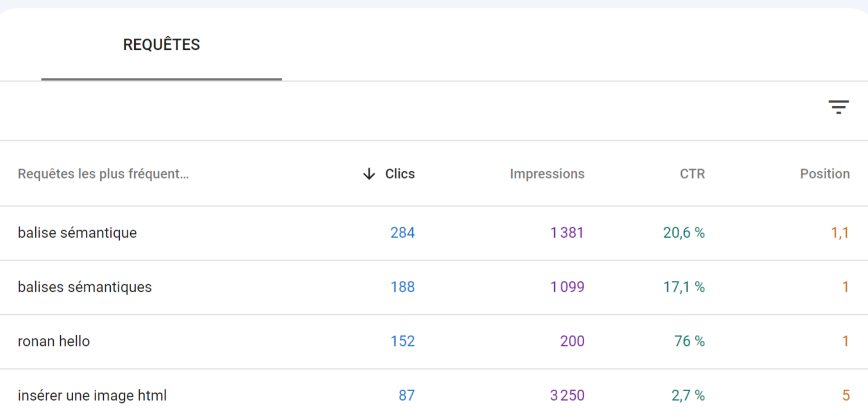Open the query 'ronan hello'
Screen dimensions: 868x420
53,341
